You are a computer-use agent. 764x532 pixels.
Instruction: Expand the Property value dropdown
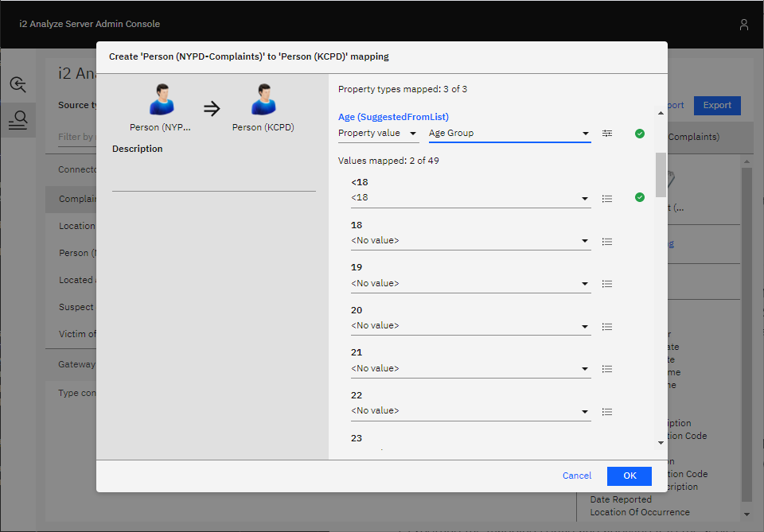pyautogui.click(x=378, y=134)
